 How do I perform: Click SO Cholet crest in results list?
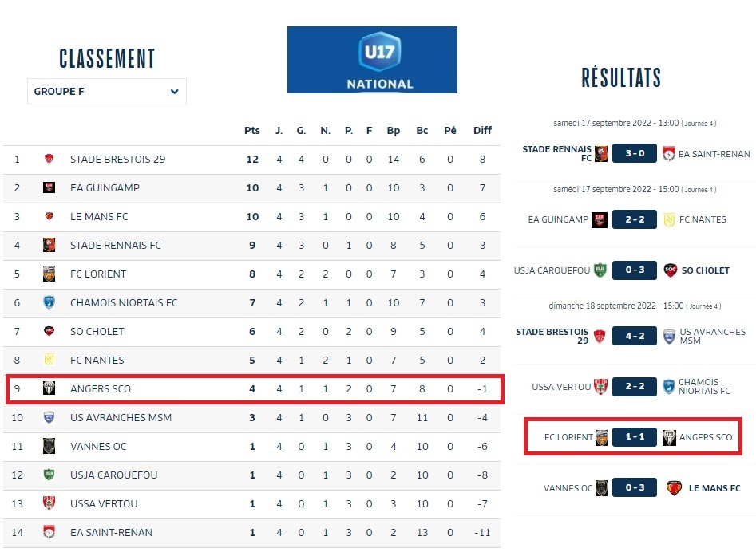(671, 270)
